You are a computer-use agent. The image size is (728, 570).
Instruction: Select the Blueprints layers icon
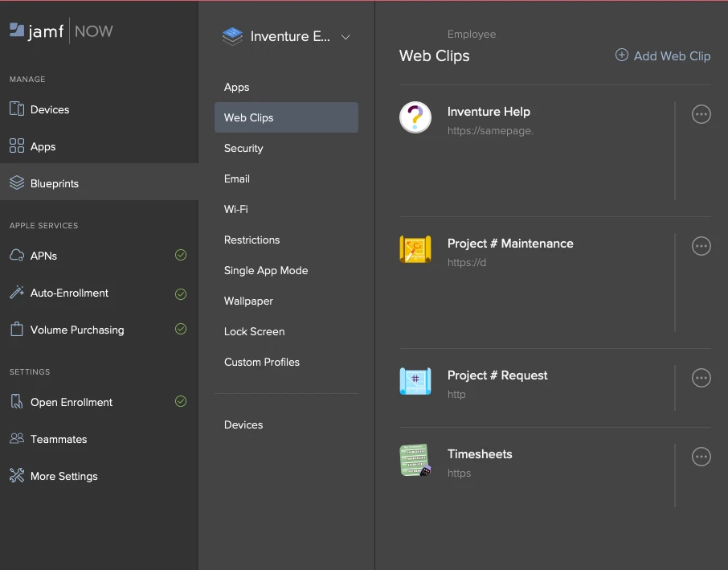[x=17, y=183]
